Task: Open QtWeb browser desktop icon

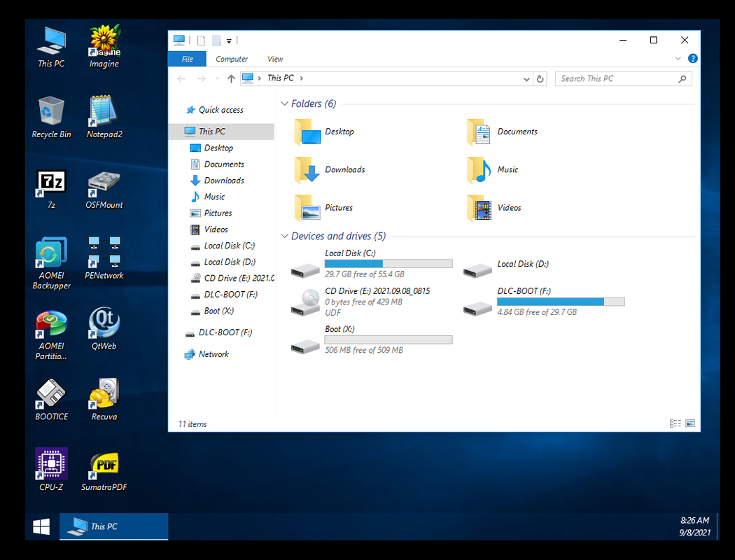Action: click(x=104, y=329)
